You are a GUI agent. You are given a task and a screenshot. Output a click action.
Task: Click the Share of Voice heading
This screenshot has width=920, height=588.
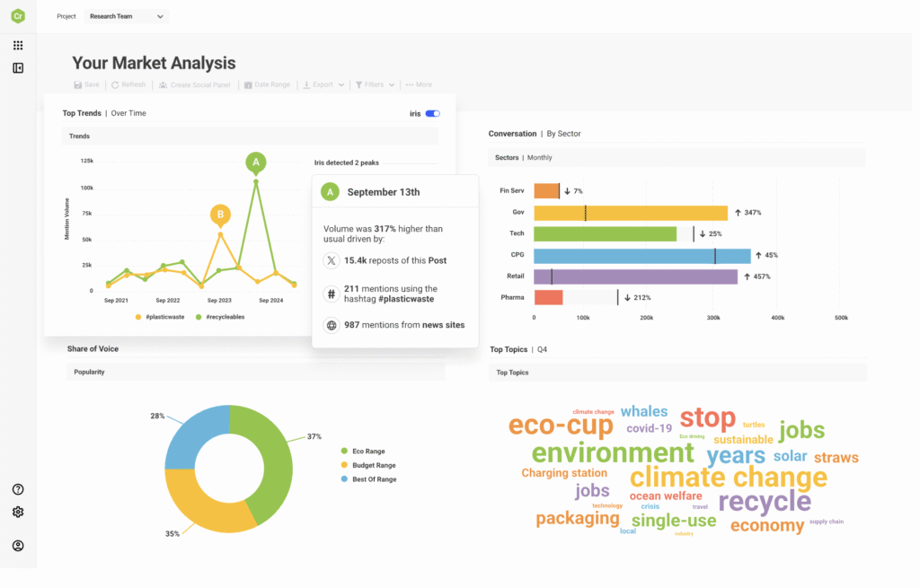coord(93,349)
